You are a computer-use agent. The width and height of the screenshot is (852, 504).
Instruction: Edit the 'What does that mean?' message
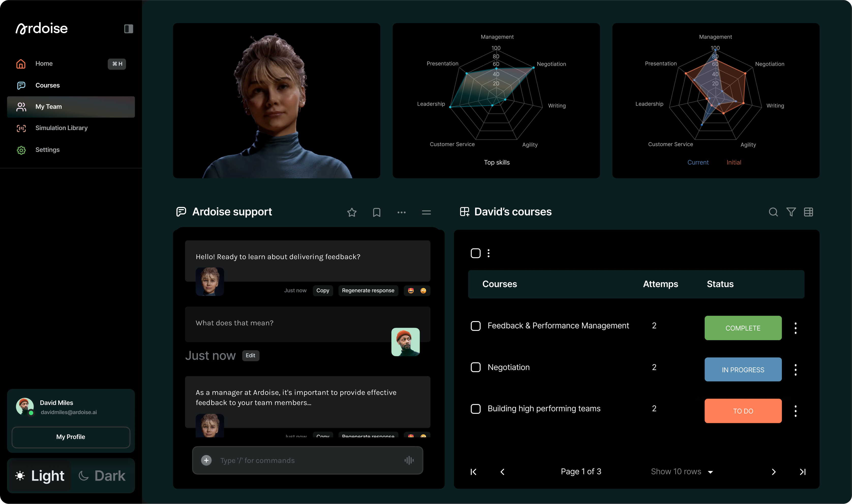(x=250, y=356)
